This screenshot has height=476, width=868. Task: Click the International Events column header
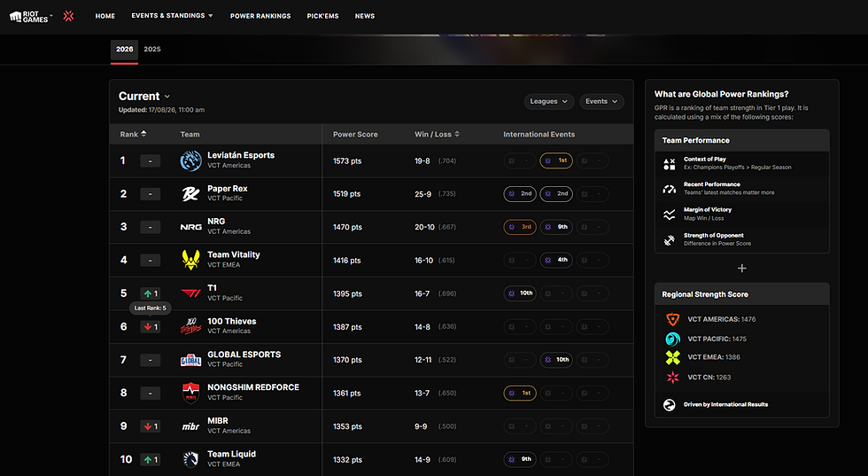[x=539, y=134]
